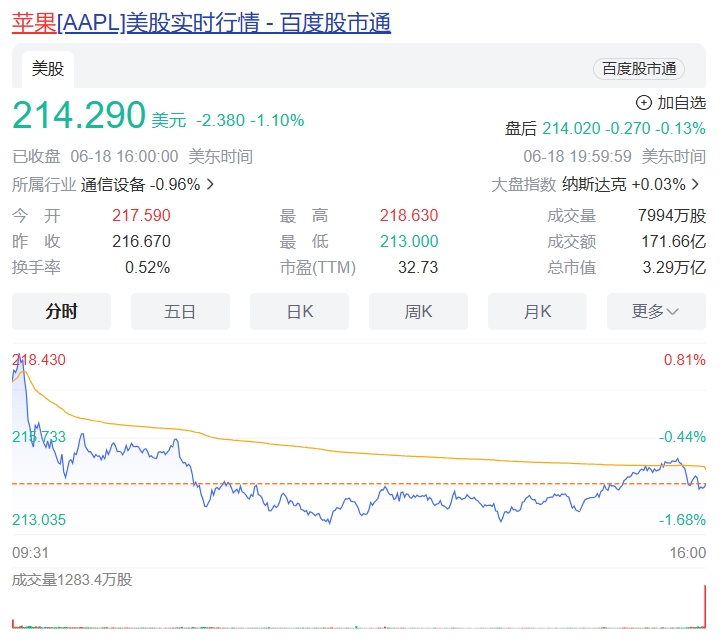The height and width of the screenshot is (642, 726).
Task: Click the -1.68% axis label
Action: tap(682, 520)
